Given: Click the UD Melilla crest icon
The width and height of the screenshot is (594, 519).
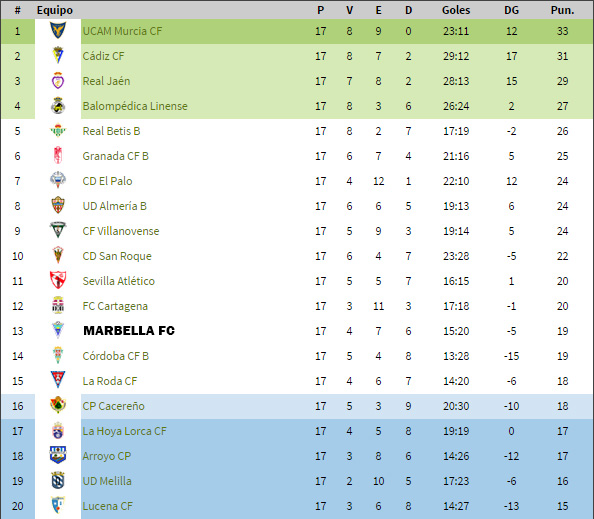Looking at the screenshot, I should (x=58, y=480).
